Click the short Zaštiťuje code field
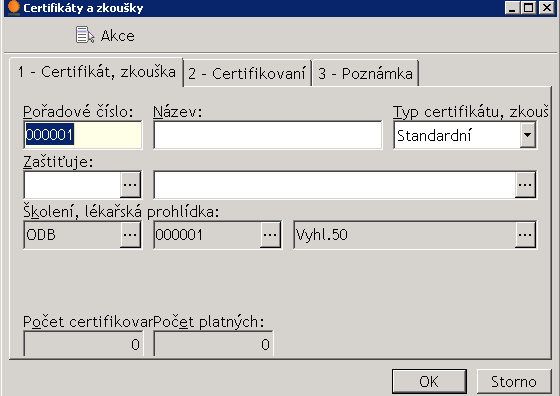 (x=72, y=185)
